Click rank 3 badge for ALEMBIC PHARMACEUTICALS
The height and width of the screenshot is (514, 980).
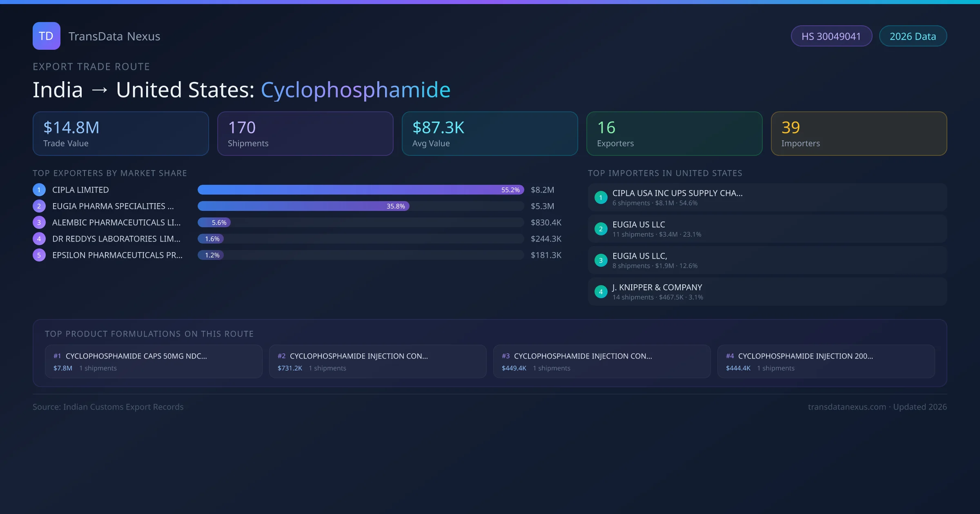tap(39, 222)
